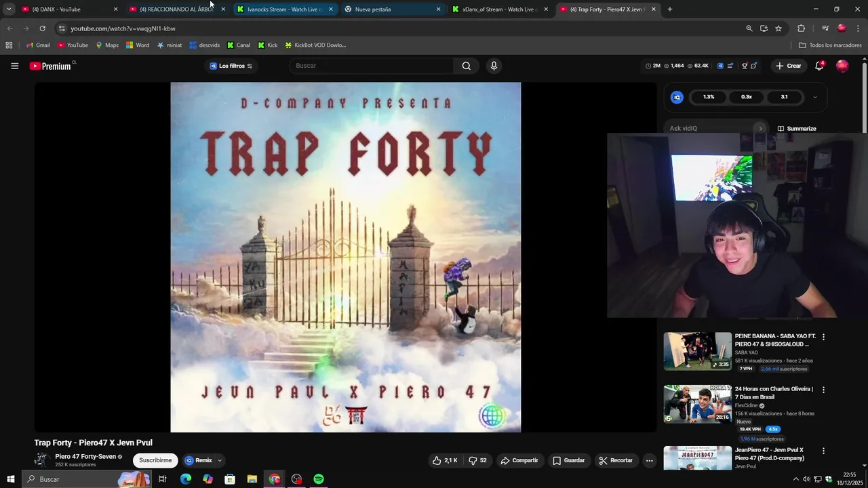Open the notifications bell
Screen dimensions: 868x488
(819, 66)
